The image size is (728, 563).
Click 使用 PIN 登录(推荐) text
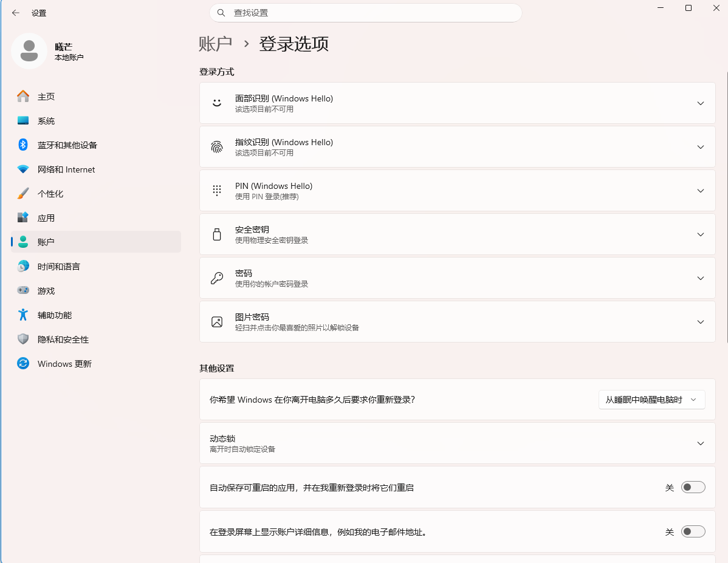tap(267, 196)
